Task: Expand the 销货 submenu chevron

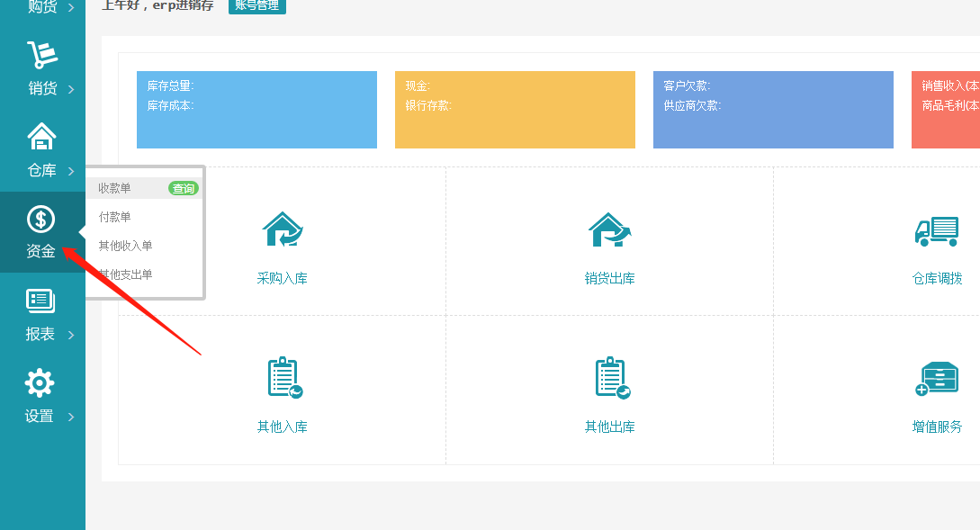Action: (x=71, y=89)
